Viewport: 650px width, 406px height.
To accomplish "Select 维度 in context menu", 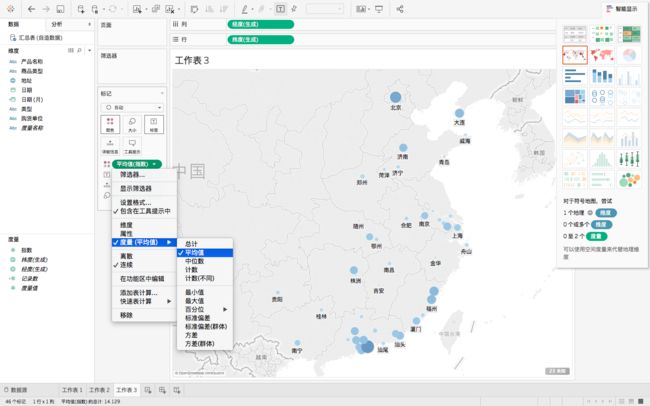I will (126, 225).
